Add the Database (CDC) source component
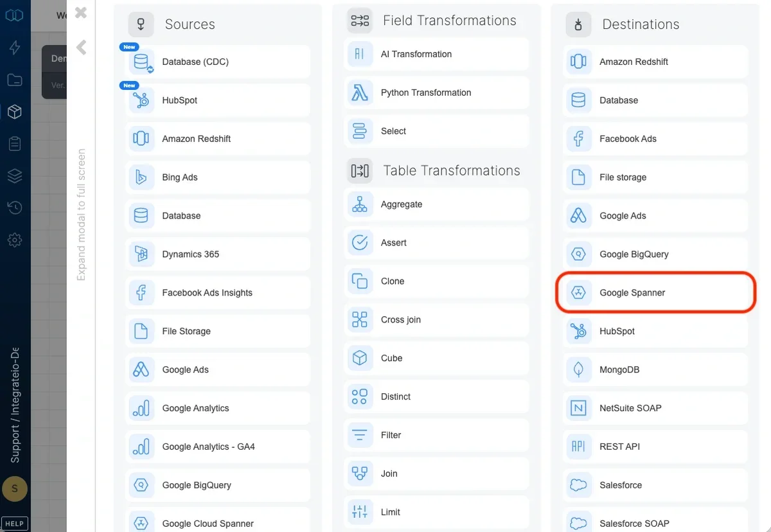 (x=218, y=62)
